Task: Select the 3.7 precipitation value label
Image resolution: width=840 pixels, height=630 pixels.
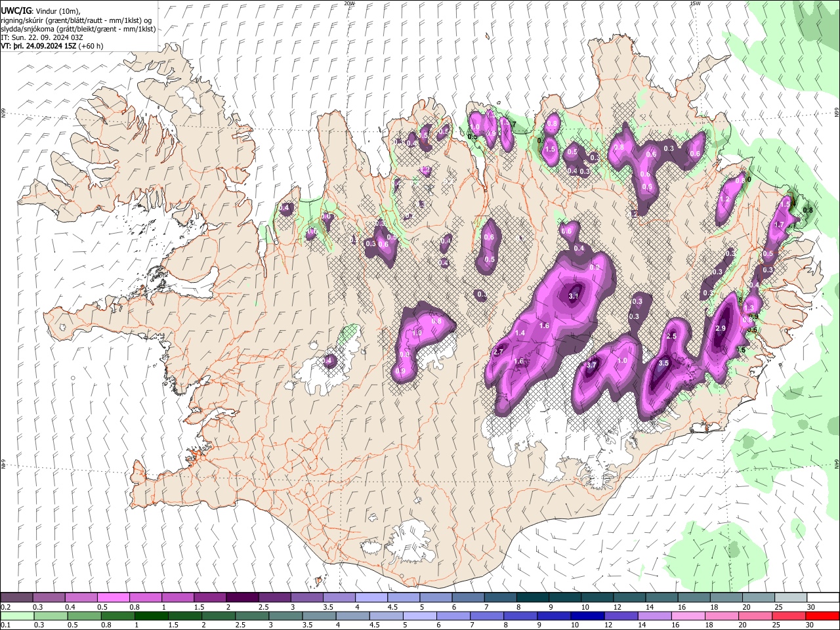Action: pos(591,365)
